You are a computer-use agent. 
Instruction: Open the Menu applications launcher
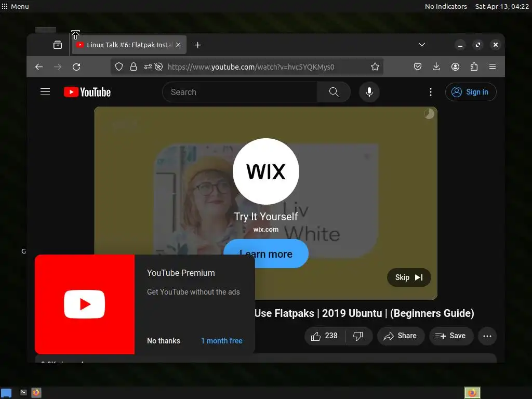click(x=15, y=6)
